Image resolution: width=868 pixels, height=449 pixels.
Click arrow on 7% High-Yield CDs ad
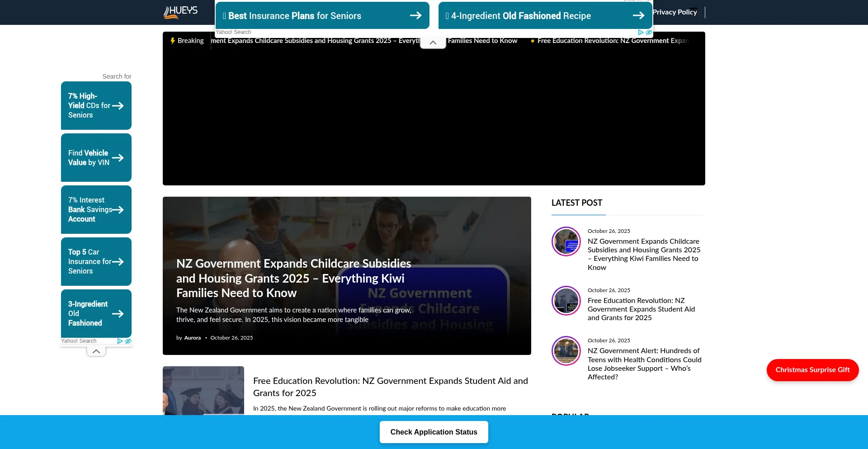pyautogui.click(x=118, y=106)
